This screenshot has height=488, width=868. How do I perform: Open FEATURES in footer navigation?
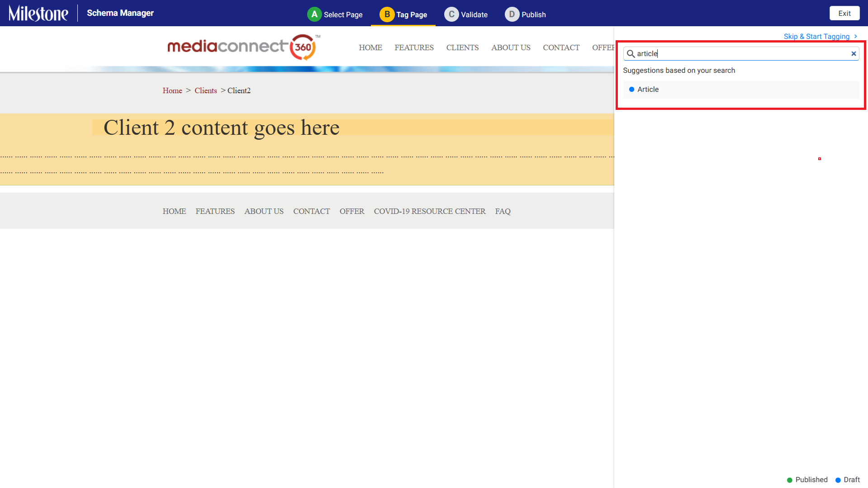[x=215, y=211]
